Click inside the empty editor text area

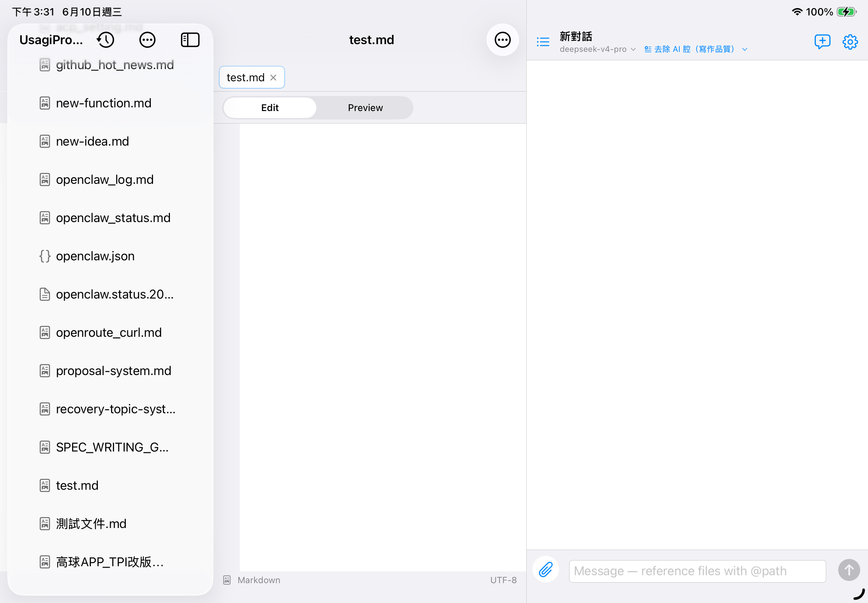pyautogui.click(x=383, y=347)
